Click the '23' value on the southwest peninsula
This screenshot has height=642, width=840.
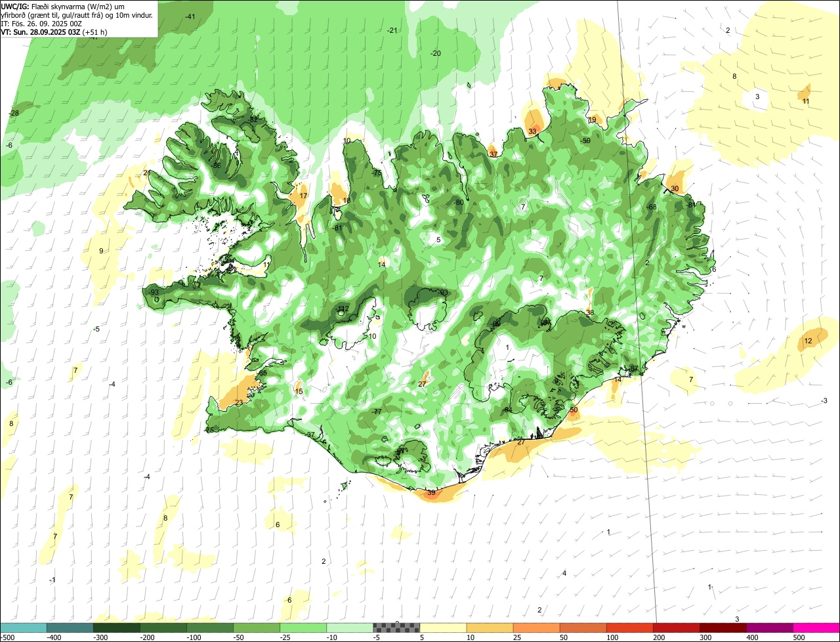(239, 402)
